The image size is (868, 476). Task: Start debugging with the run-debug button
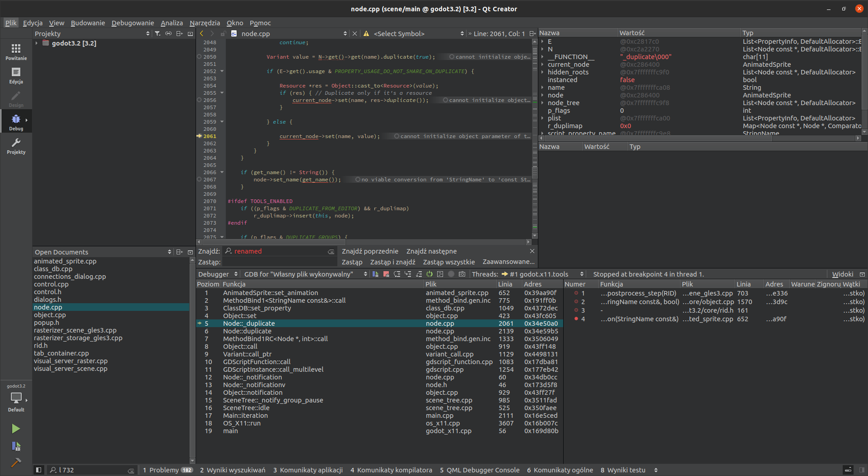(16, 446)
